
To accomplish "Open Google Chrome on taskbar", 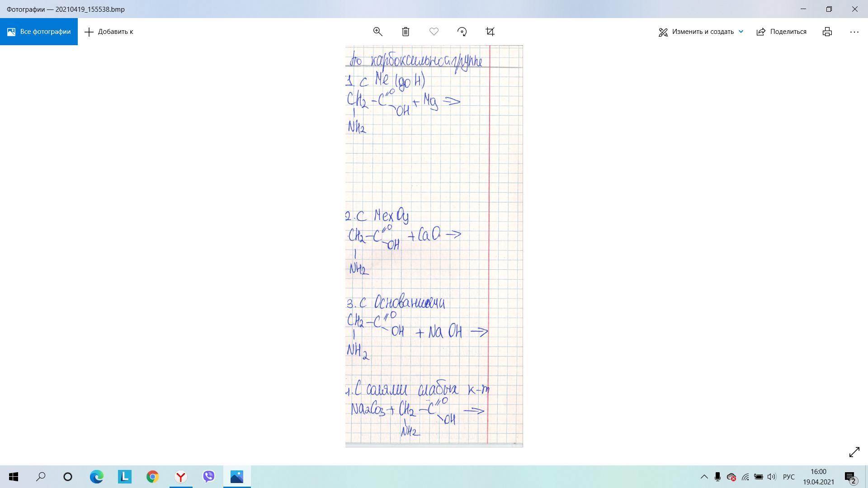I will click(x=152, y=476).
